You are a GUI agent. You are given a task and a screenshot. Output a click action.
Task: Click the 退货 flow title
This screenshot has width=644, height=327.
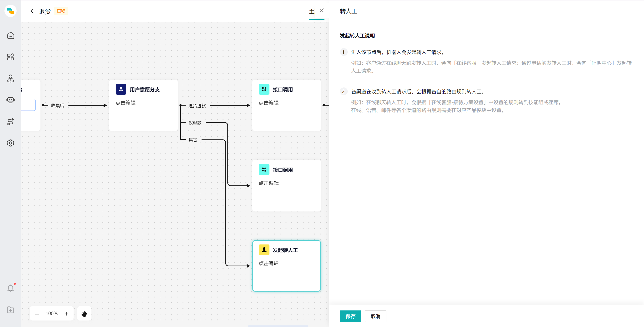coord(45,11)
